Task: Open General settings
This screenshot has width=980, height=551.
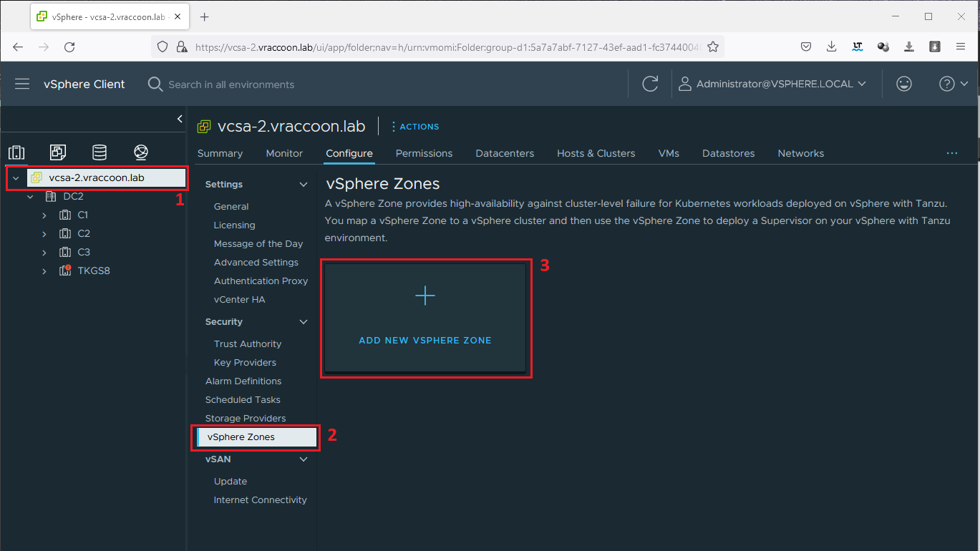Action: (231, 206)
